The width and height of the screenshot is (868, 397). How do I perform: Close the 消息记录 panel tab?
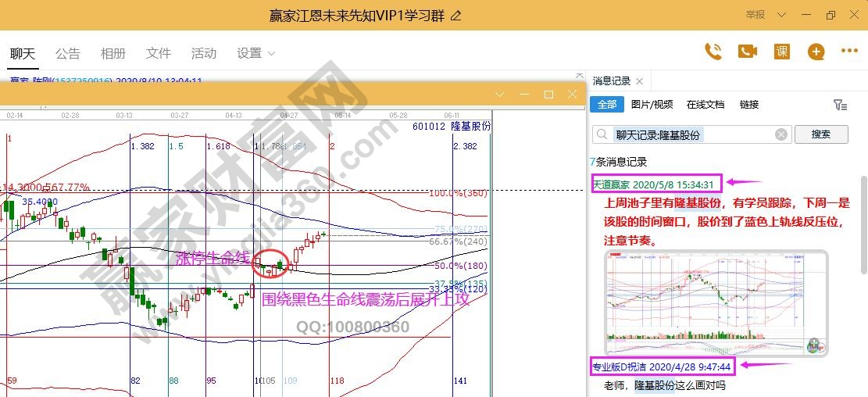pyautogui.click(x=639, y=81)
